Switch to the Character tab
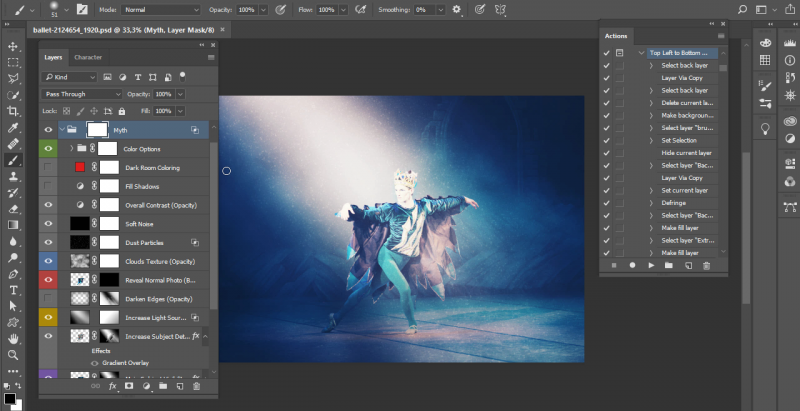 click(88, 58)
